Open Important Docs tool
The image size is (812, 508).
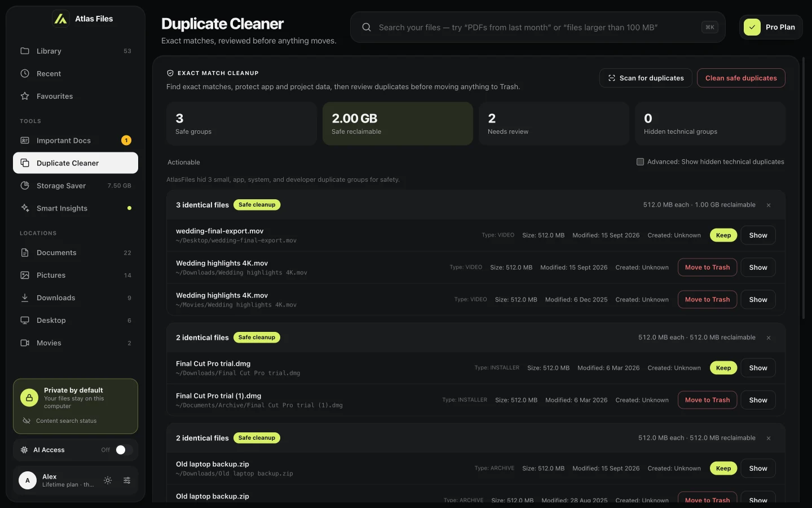point(76,141)
